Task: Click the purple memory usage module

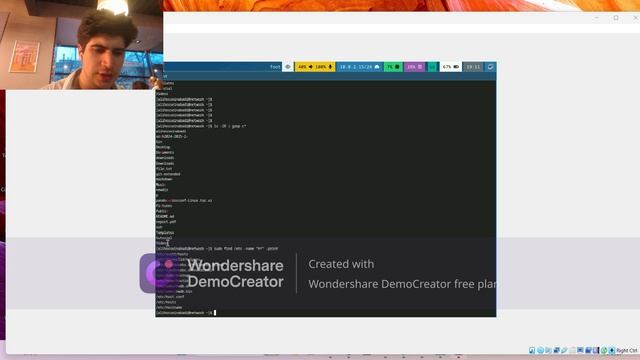Action: 414,67
